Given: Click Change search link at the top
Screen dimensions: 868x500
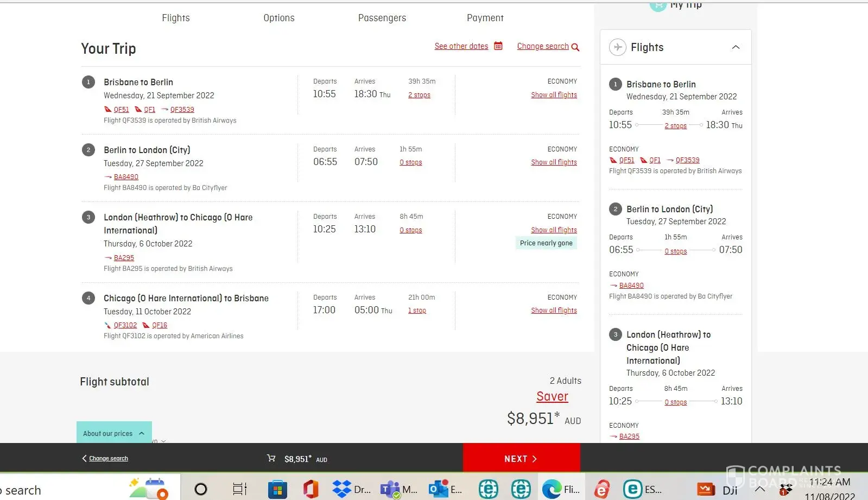Looking at the screenshot, I should click(x=543, y=46).
